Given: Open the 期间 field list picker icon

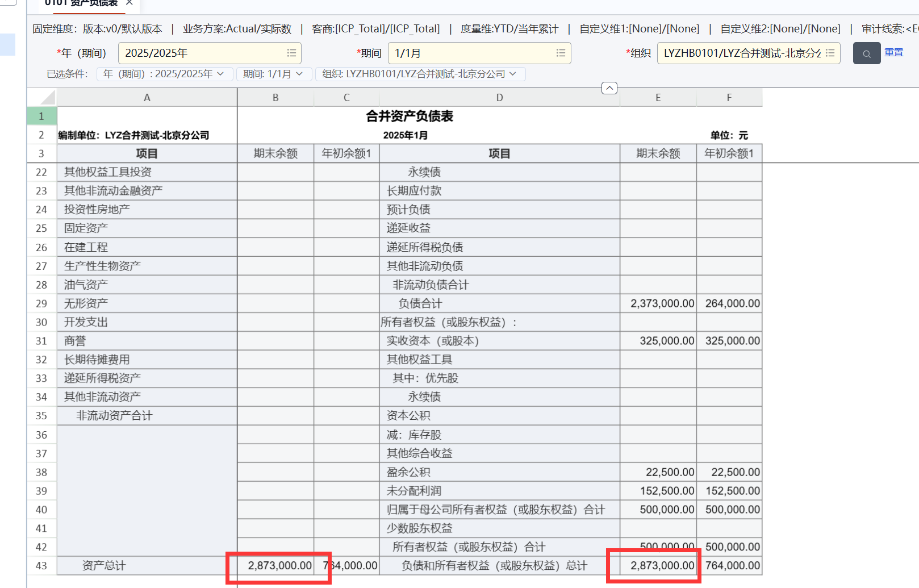Looking at the screenshot, I should point(561,53).
